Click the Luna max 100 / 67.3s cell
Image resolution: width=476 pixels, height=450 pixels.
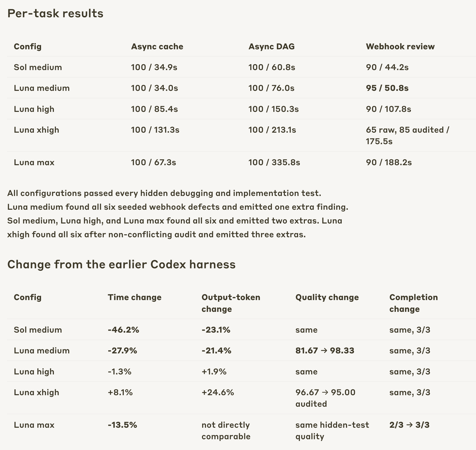(x=154, y=162)
